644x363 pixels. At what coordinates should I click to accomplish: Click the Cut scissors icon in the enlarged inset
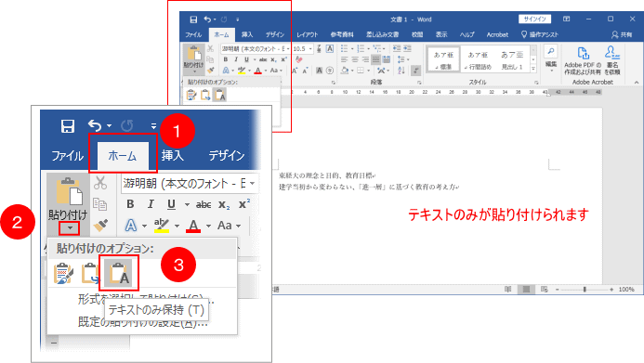click(100, 183)
